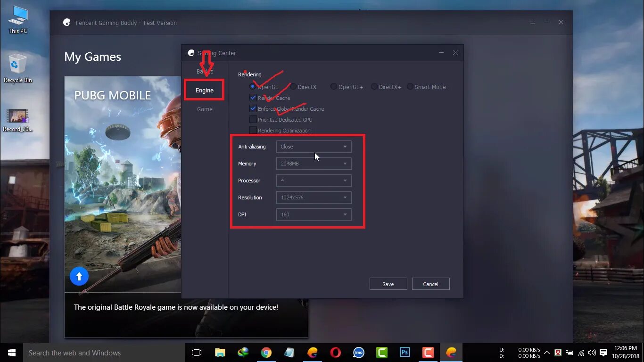This screenshot has width=644, height=362.
Task: Open imo messenger from taskbar
Action: coord(358,353)
